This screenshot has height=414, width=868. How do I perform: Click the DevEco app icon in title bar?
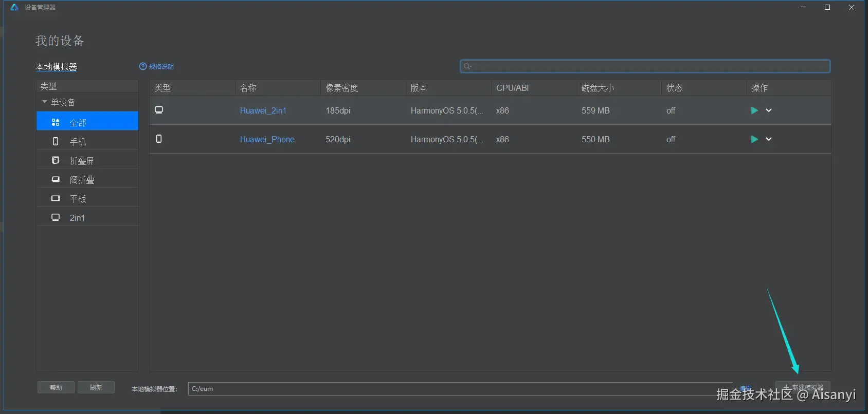click(x=14, y=7)
